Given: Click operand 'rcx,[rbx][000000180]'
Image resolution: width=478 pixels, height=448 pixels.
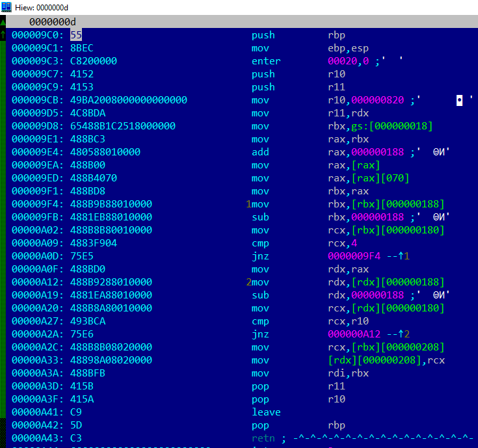Looking at the screenshot, I should 386,230.
